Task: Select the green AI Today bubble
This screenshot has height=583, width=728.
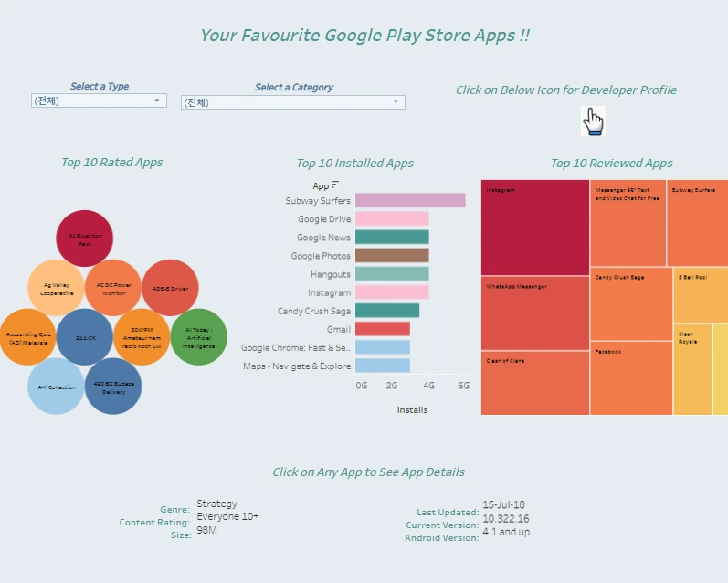Action: [x=199, y=337]
